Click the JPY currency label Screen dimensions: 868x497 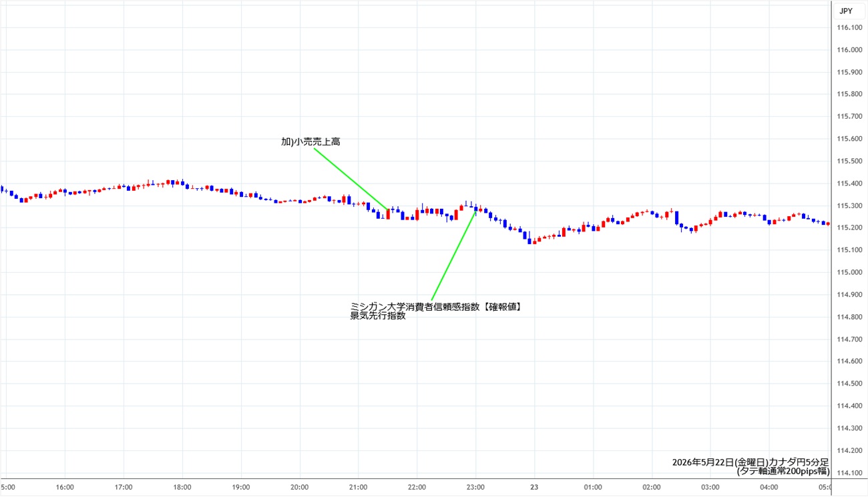tap(845, 11)
